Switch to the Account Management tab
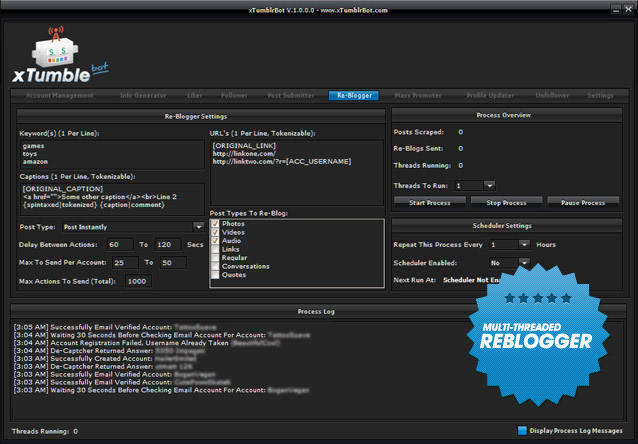This screenshot has width=638, height=444. (x=61, y=95)
